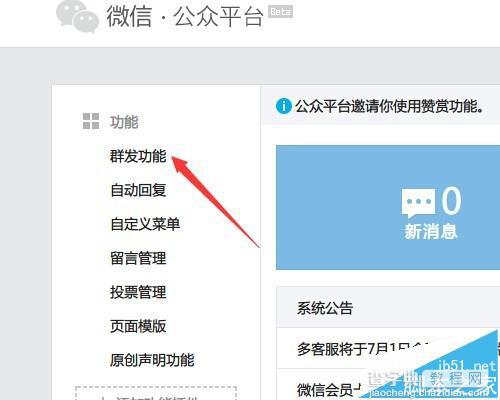Click the 系统公告 heading
This screenshot has width=500, height=400.
pyautogui.click(x=325, y=308)
